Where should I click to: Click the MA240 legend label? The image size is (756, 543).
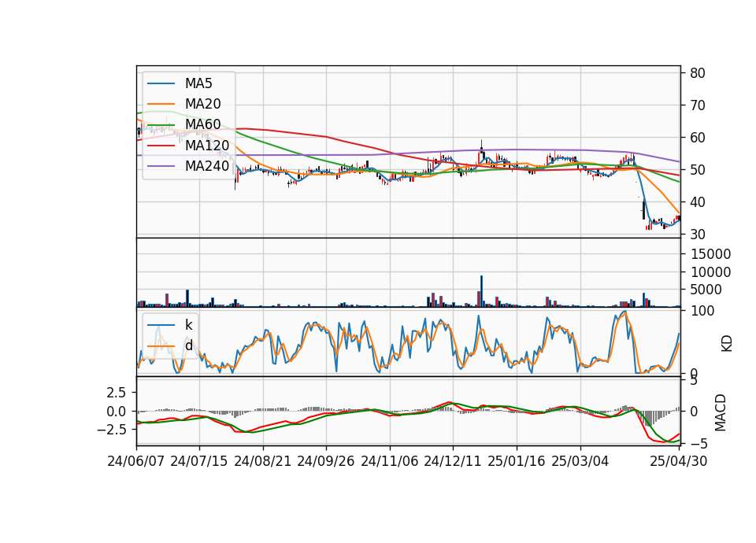point(207,166)
